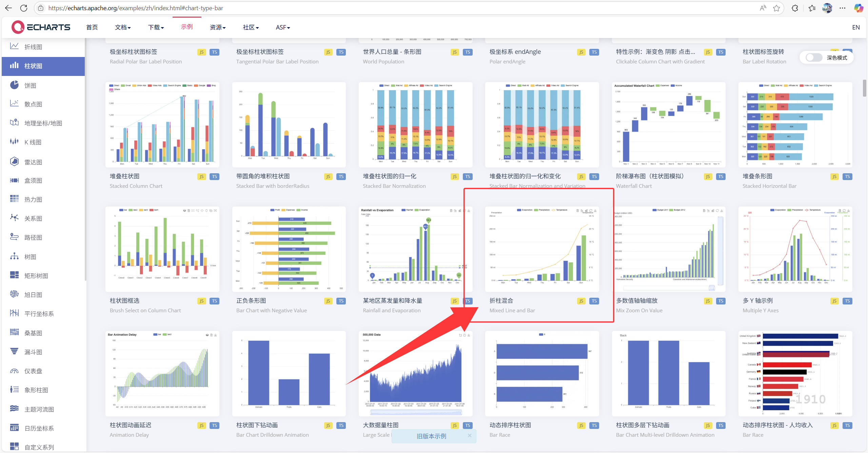Open the 地理坐标/地图 map icon
This screenshot has height=453, width=868.
coord(14,122)
